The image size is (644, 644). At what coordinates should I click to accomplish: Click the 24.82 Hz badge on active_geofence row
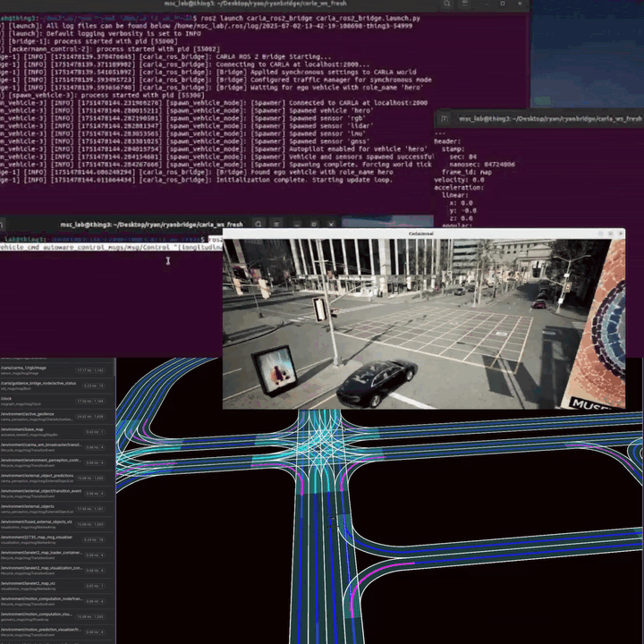click(90, 417)
